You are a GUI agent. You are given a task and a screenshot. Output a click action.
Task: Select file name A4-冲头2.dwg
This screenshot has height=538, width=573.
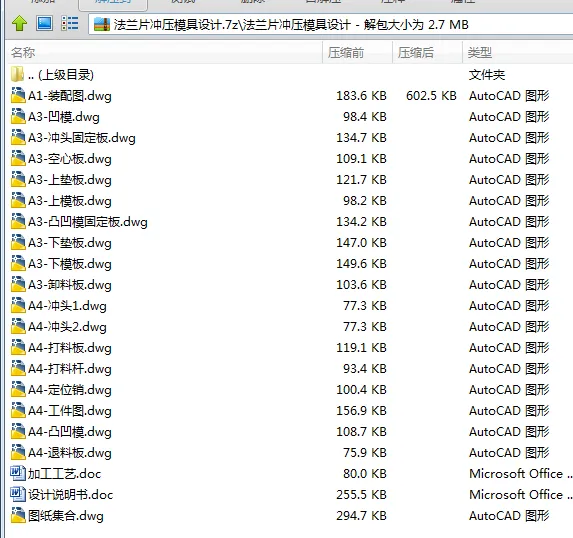coord(67,327)
